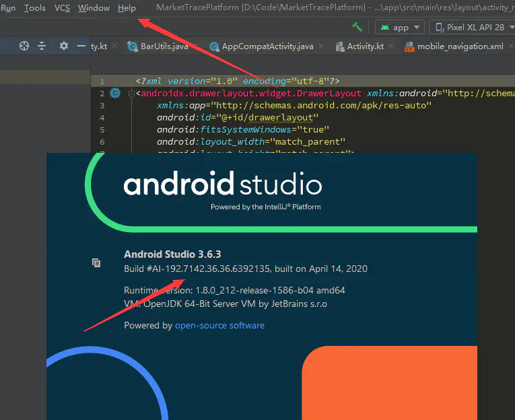
Task: Open the VCS menu
Action: (x=62, y=8)
